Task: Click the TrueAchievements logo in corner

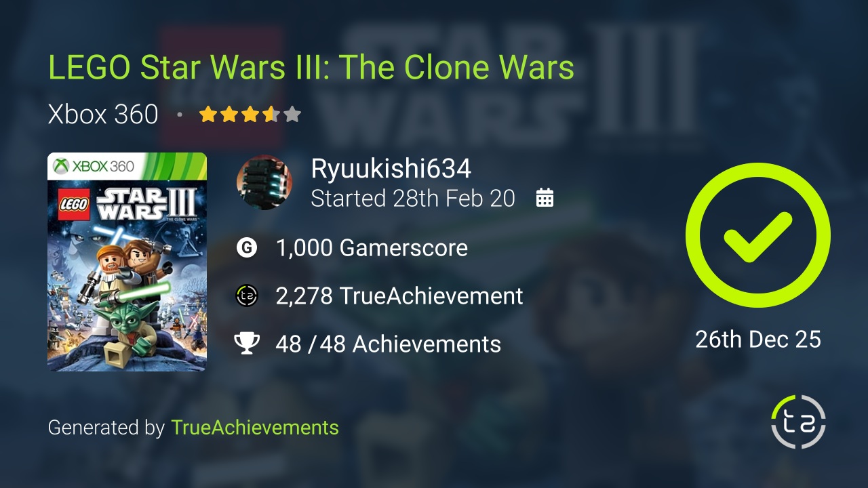Action: tap(799, 422)
